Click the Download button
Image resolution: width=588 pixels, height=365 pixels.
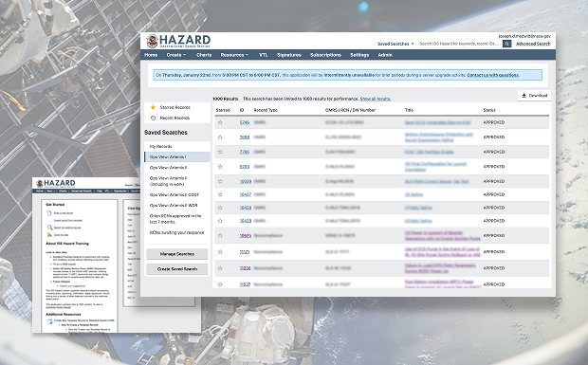pyautogui.click(x=534, y=96)
